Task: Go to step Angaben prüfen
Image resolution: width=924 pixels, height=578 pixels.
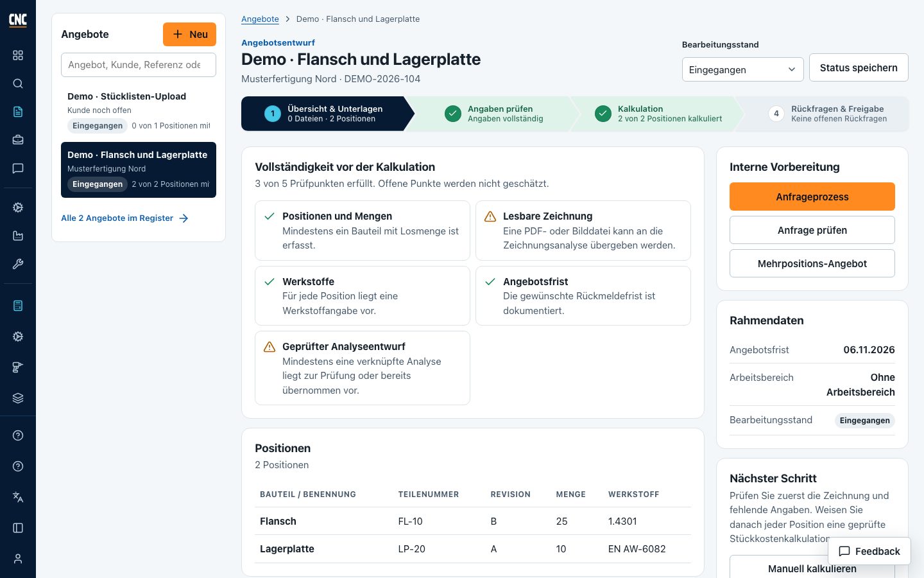Action: (493, 114)
